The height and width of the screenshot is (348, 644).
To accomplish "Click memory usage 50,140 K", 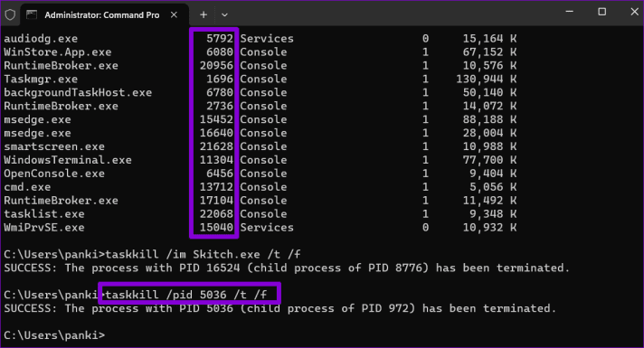I will coord(489,93).
